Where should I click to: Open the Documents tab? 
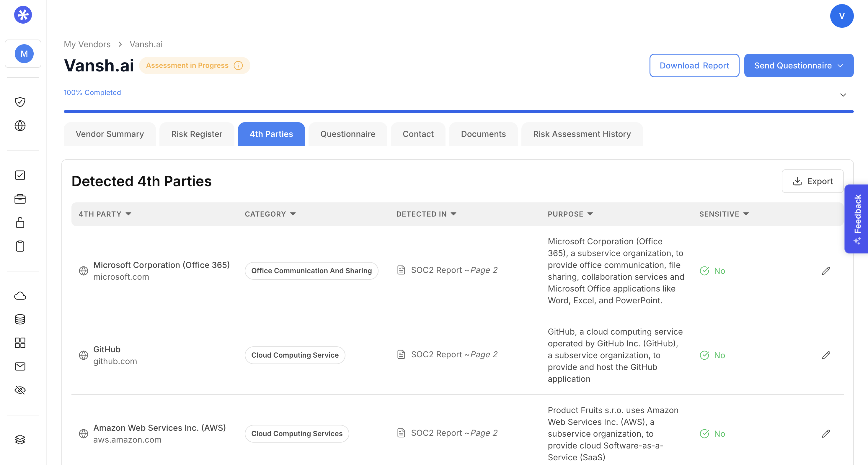tap(483, 134)
